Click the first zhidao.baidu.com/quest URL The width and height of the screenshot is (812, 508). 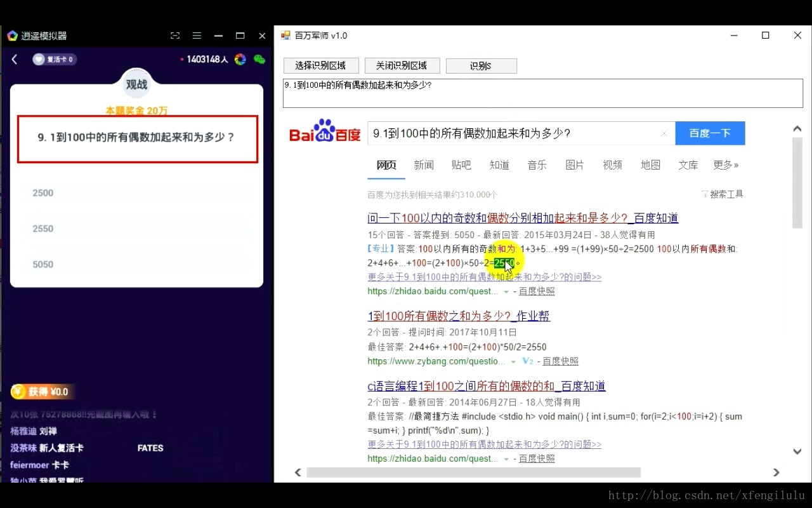[x=433, y=291]
